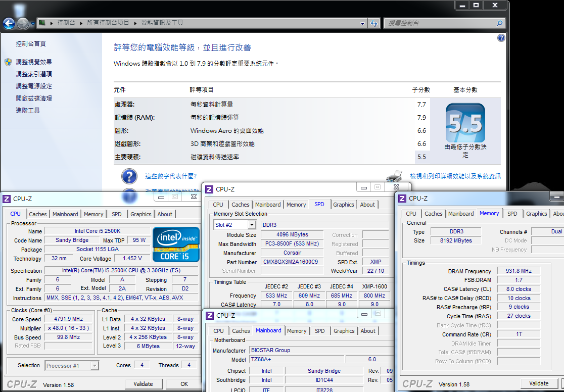564x392 pixels.
Task: Expand the breadcrumb arrow after 所有控制台項目
Action: tap(135, 23)
